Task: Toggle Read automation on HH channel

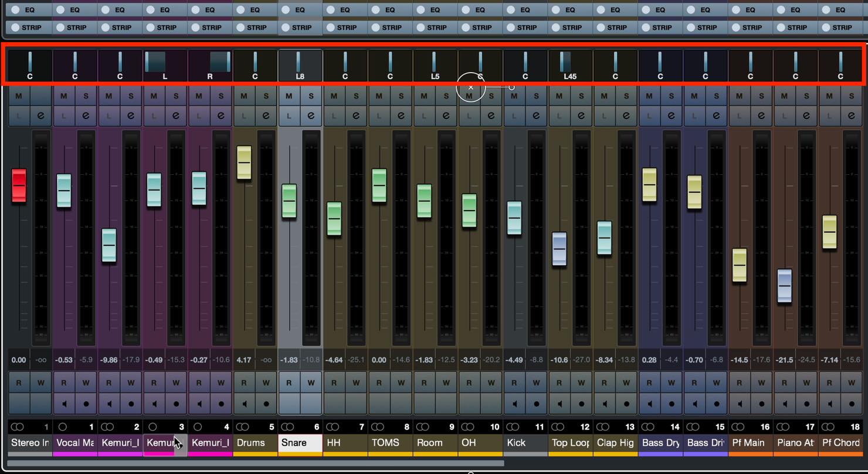Action: click(x=334, y=383)
